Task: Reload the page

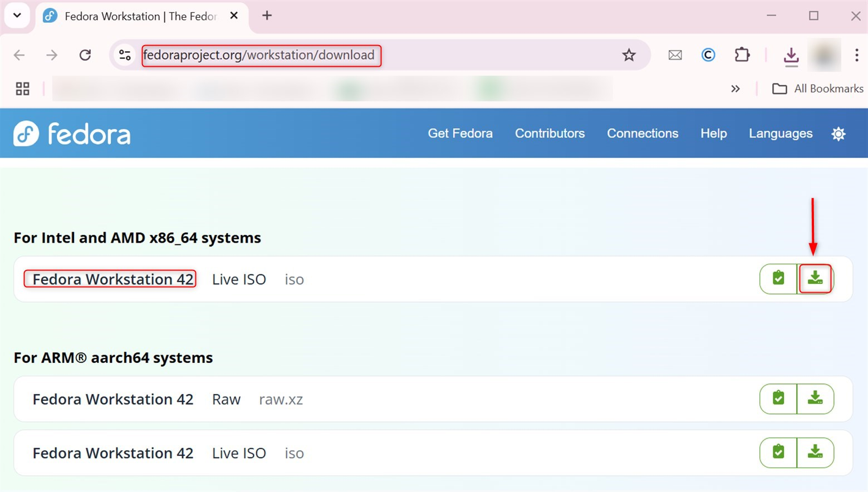Action: click(x=85, y=55)
